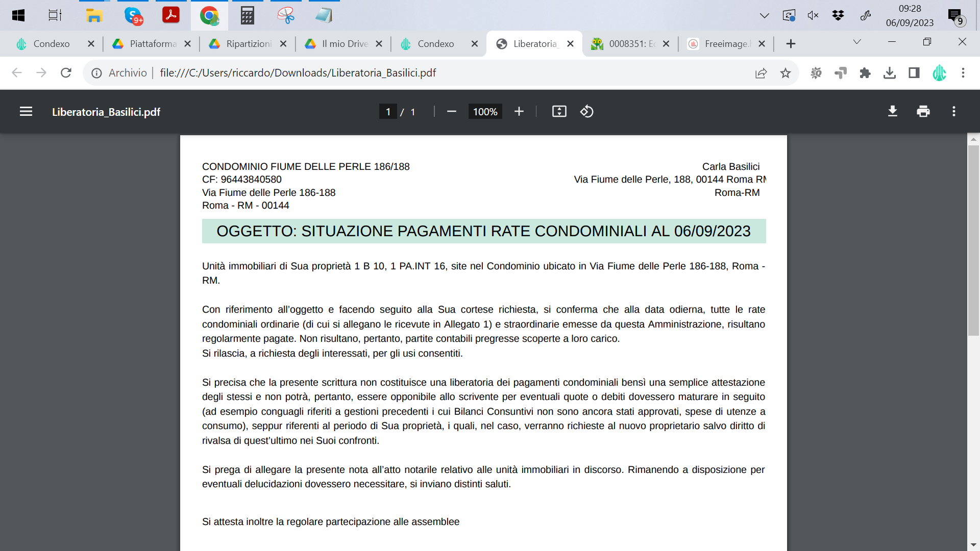This screenshot has height=551, width=980.
Task: Close the Ripartizioni tab
Action: [x=283, y=44]
